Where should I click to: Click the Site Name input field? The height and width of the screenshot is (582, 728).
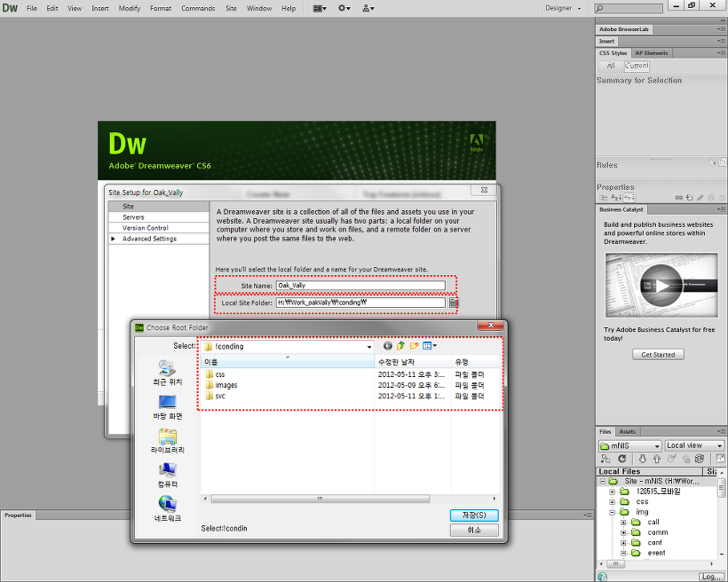click(x=360, y=286)
